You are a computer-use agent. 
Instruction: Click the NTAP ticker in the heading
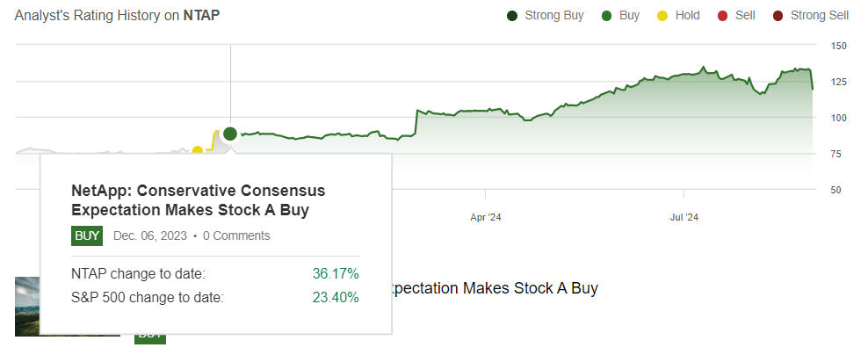[201, 15]
